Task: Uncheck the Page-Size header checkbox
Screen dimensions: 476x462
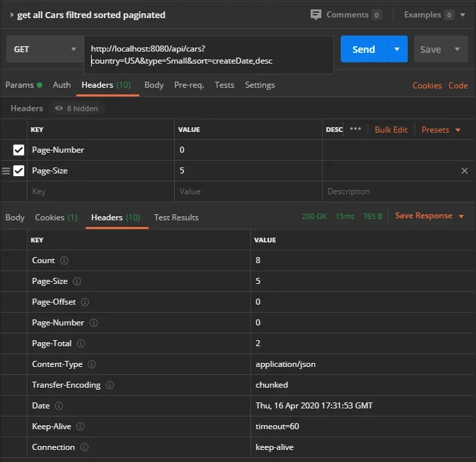Action: click(x=19, y=171)
